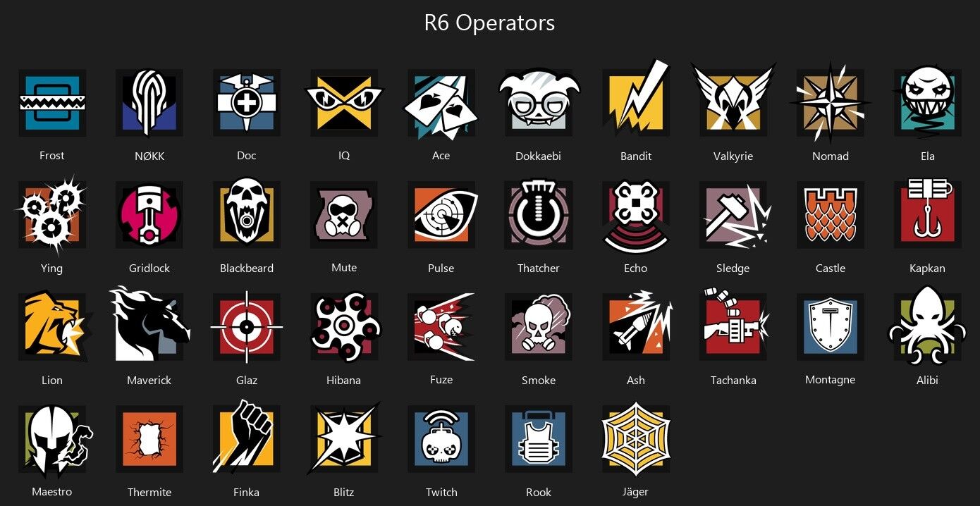Select the Pulse eye icon

click(442, 215)
